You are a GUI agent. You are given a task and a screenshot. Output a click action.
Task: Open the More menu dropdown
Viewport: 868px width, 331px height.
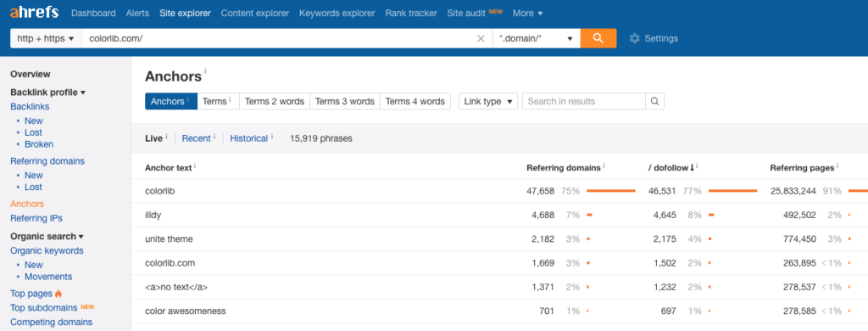pos(527,13)
